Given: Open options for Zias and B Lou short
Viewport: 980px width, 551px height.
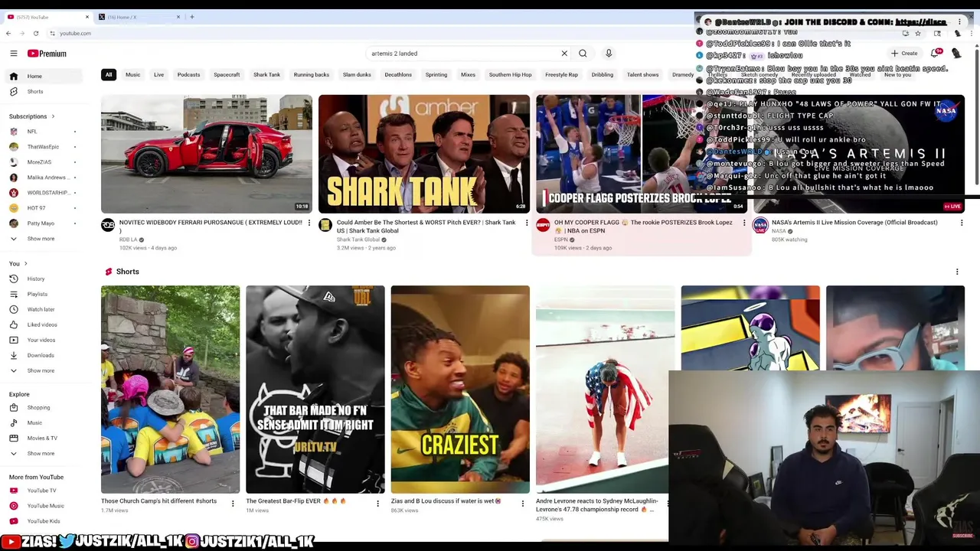Looking at the screenshot, I should [x=522, y=504].
